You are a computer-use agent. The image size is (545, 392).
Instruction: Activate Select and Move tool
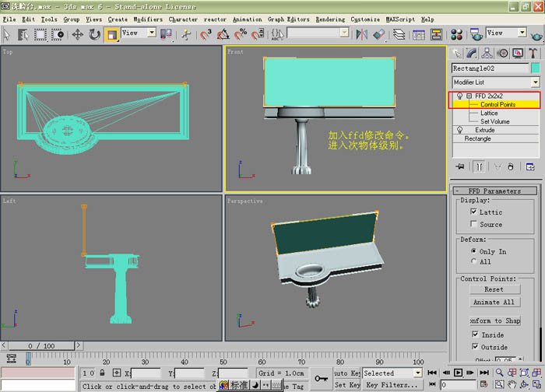pos(77,34)
